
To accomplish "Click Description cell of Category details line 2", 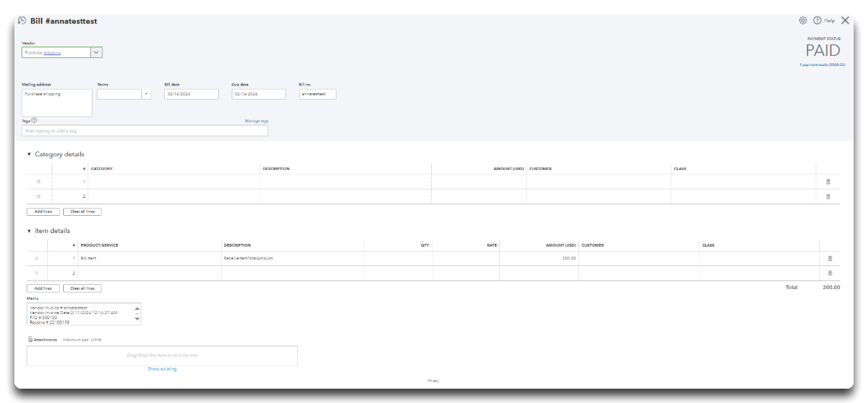I will tap(346, 196).
